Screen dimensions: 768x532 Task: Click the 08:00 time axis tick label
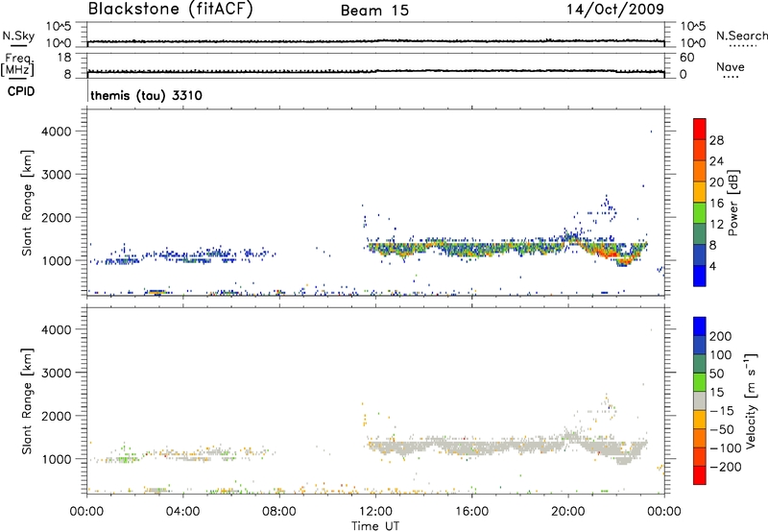(x=279, y=512)
